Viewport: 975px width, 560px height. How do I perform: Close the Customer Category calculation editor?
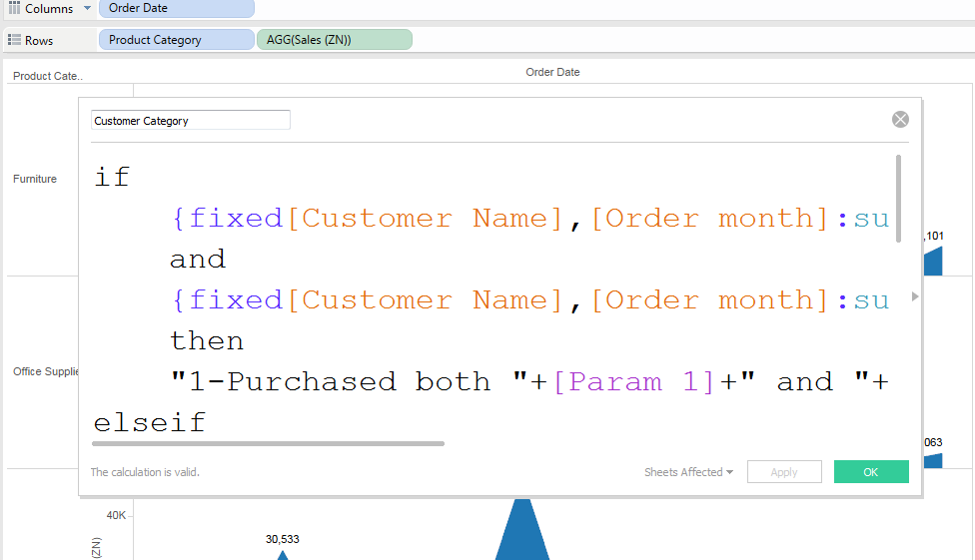point(900,120)
